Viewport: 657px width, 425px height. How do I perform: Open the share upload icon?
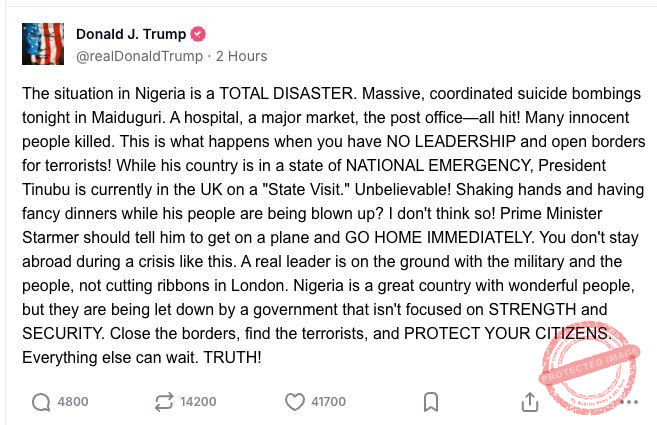530,402
